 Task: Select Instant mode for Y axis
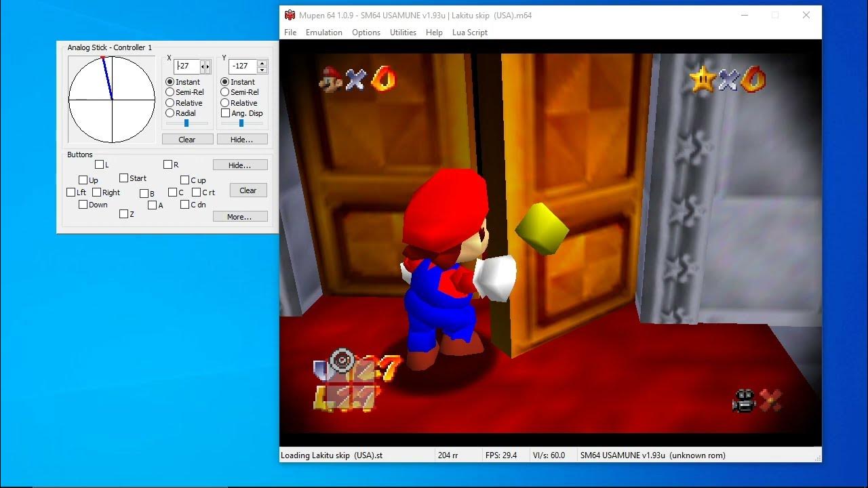225,82
